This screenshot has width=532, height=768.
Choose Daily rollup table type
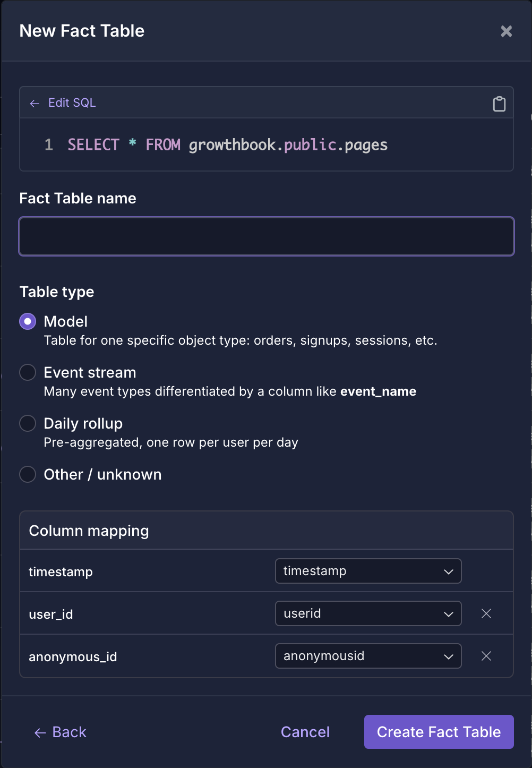click(28, 423)
